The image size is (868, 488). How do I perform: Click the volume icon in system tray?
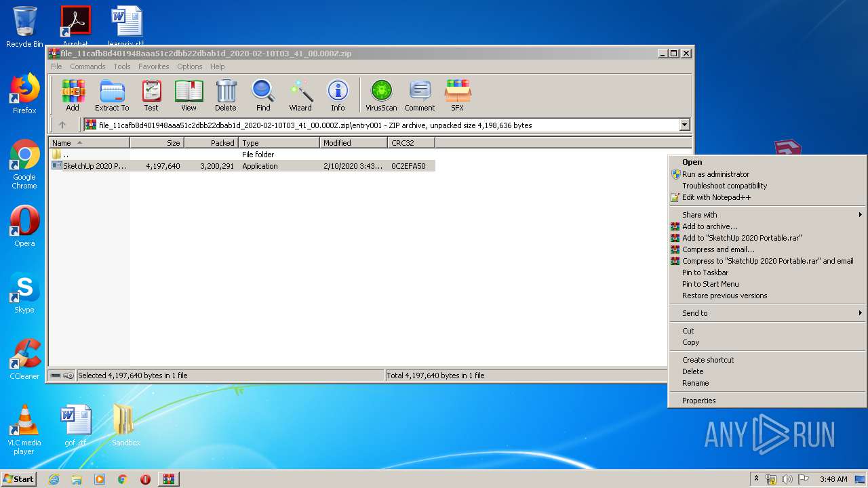(787, 479)
